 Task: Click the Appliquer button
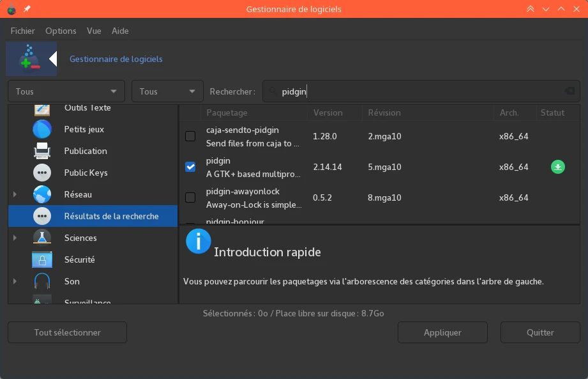(x=442, y=332)
